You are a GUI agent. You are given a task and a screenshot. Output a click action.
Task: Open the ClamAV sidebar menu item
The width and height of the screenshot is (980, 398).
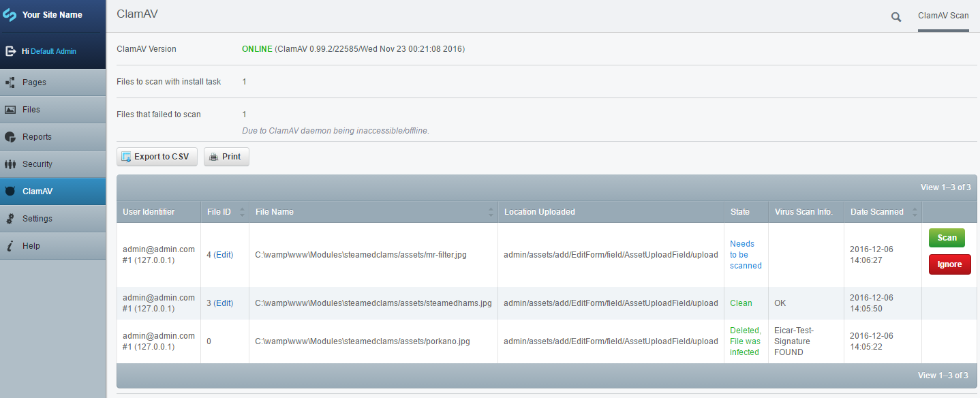(x=37, y=192)
